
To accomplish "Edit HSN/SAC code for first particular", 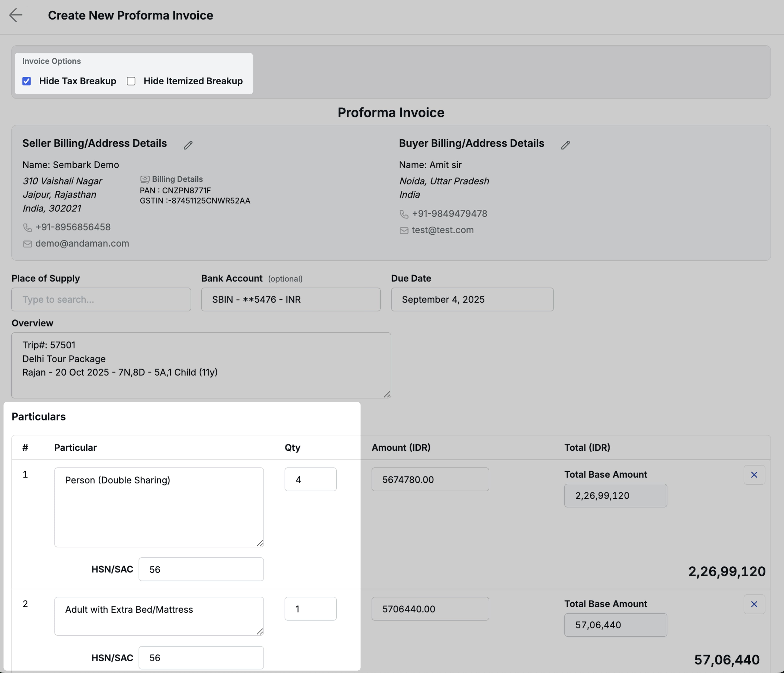I will pos(201,569).
